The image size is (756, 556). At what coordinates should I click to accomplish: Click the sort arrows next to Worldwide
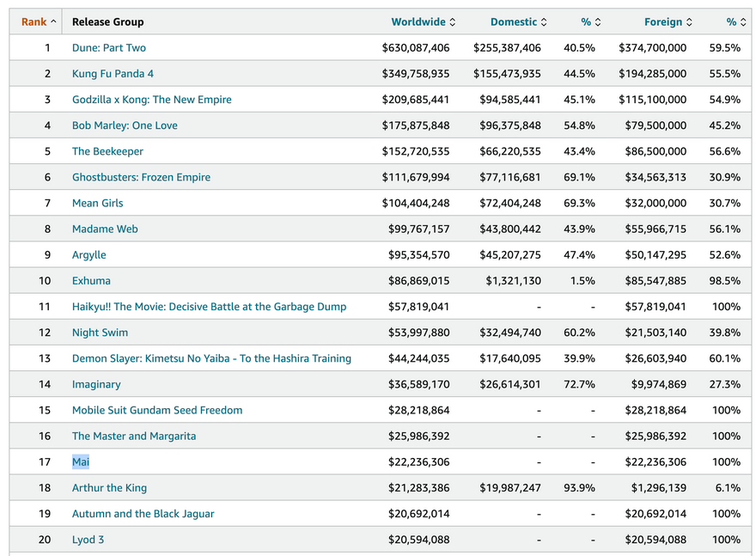tap(452, 21)
